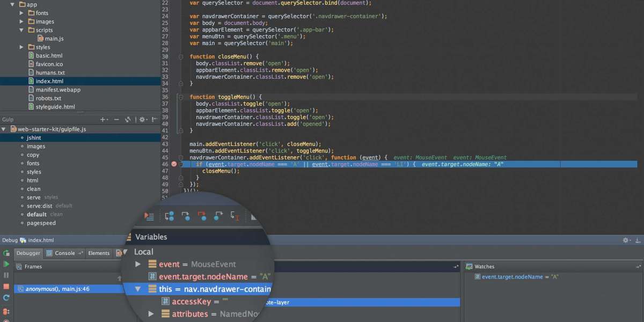Screen dimensions: 644x322
Task: Open Gulp panel gear settings
Action: coord(143,120)
